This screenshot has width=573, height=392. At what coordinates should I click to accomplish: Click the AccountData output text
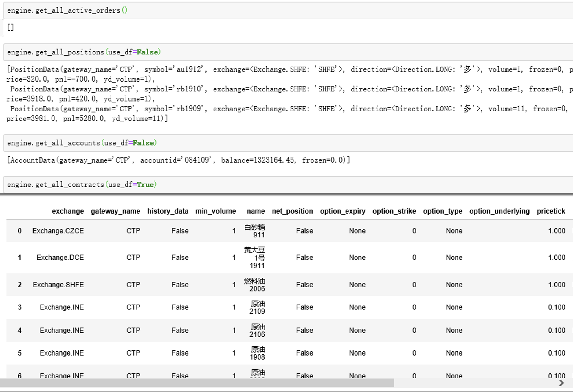(x=178, y=160)
